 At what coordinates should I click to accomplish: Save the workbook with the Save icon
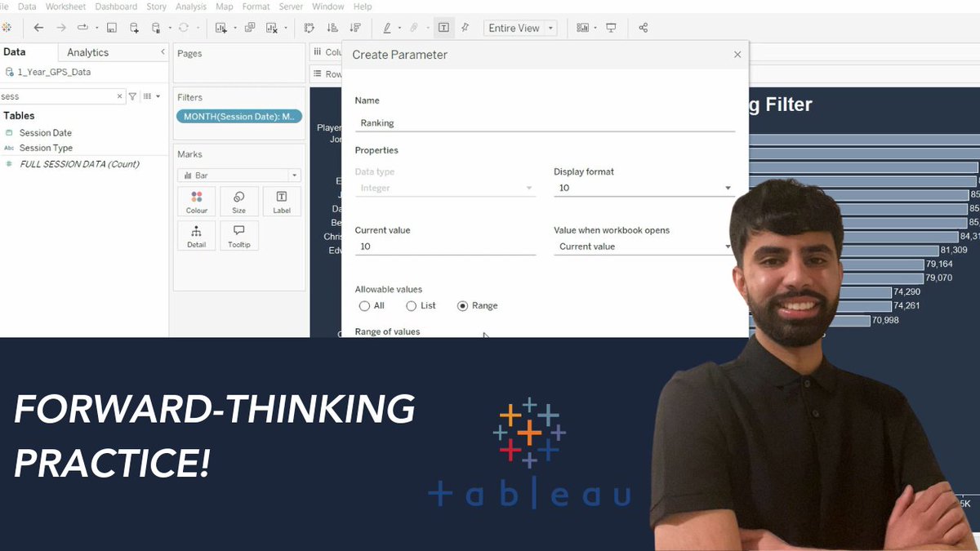[112, 28]
